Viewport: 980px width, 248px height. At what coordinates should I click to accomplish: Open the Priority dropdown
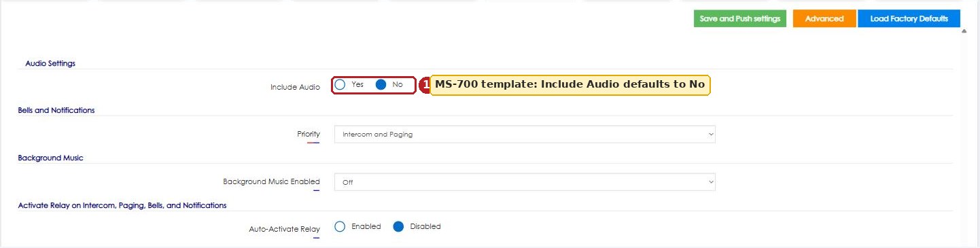coord(525,135)
